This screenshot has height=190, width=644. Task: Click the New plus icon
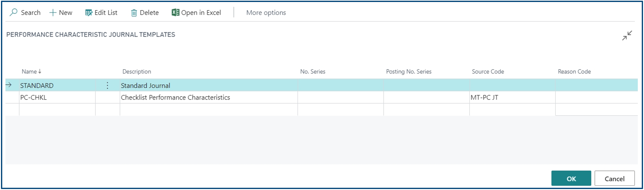53,13
